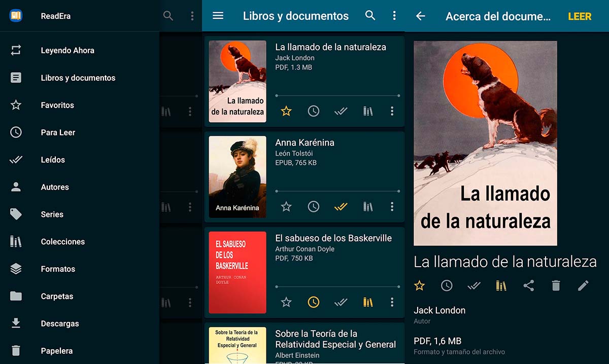The height and width of the screenshot is (364, 609).
Task: Toggle Para Leer clock for Anna Karénina
Action: coord(314,206)
